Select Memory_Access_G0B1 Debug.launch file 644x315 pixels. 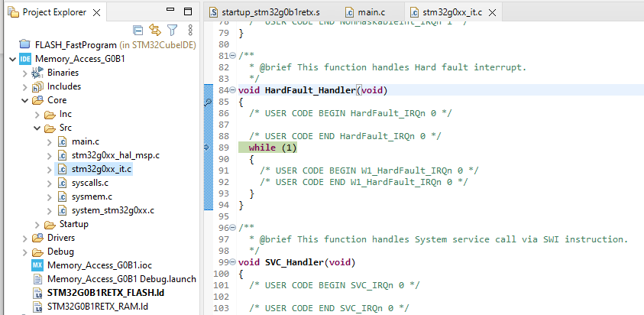point(121,279)
